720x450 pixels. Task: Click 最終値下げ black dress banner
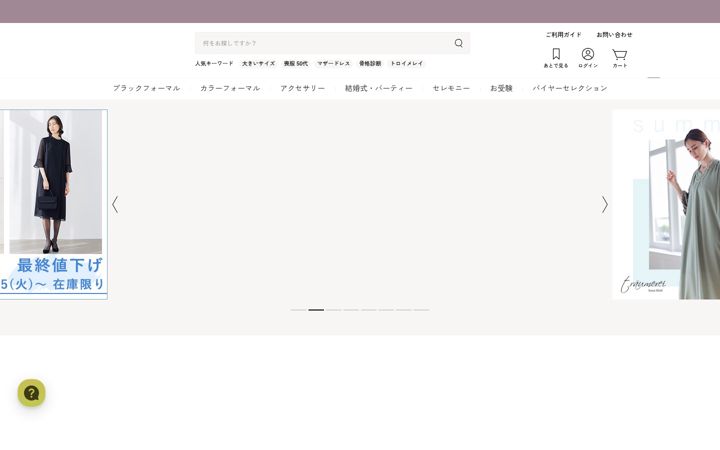[54, 204]
